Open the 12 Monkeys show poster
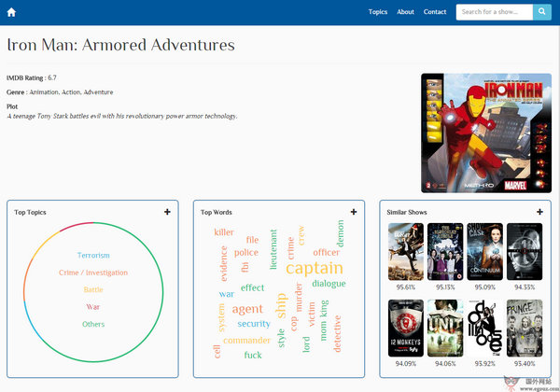This screenshot has height=392, width=560. pos(406,329)
